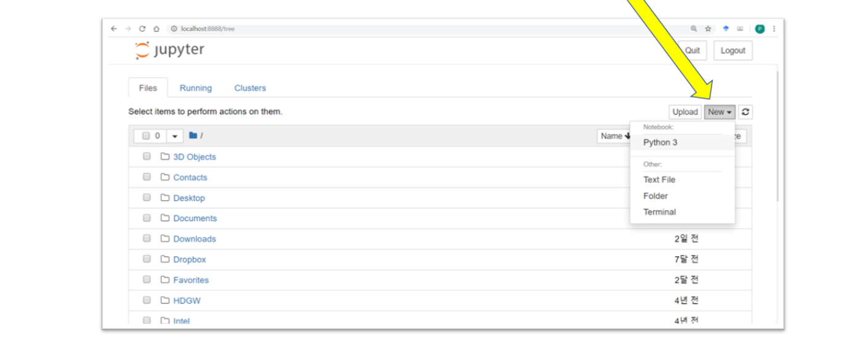The height and width of the screenshot is (343, 868).
Task: Create a Python 3 notebook
Action: click(x=682, y=142)
